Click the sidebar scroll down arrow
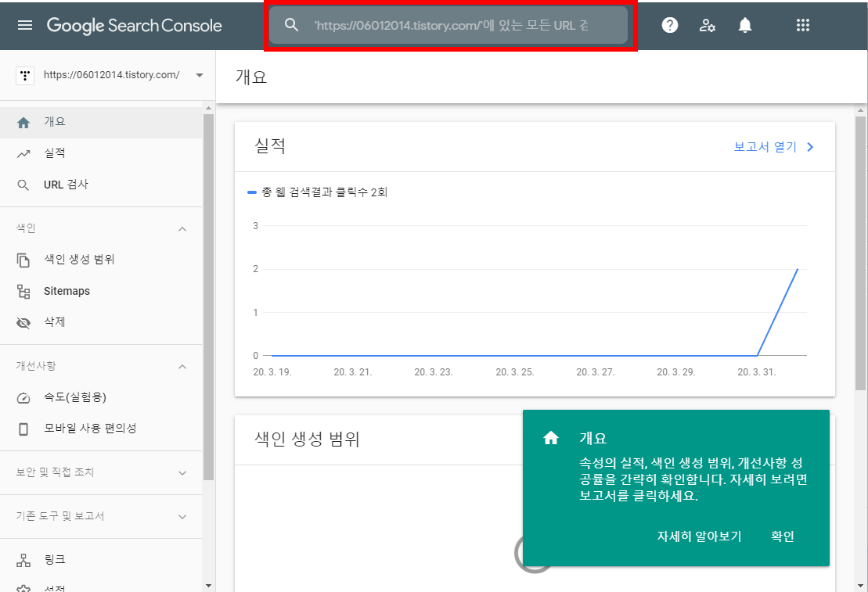The width and height of the screenshot is (868, 592). coord(208,586)
